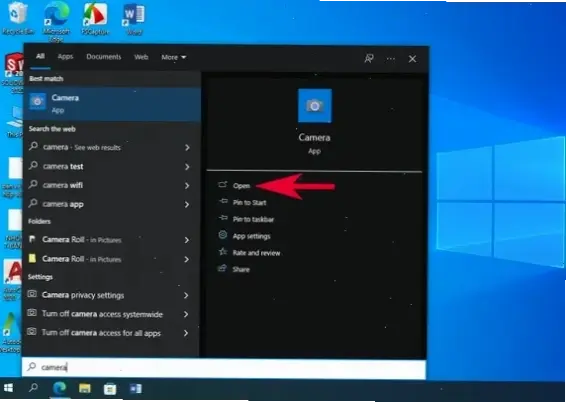This screenshot has height=402, width=566.
Task: Expand arrow for 'camera app' suggestion
Action: (187, 205)
